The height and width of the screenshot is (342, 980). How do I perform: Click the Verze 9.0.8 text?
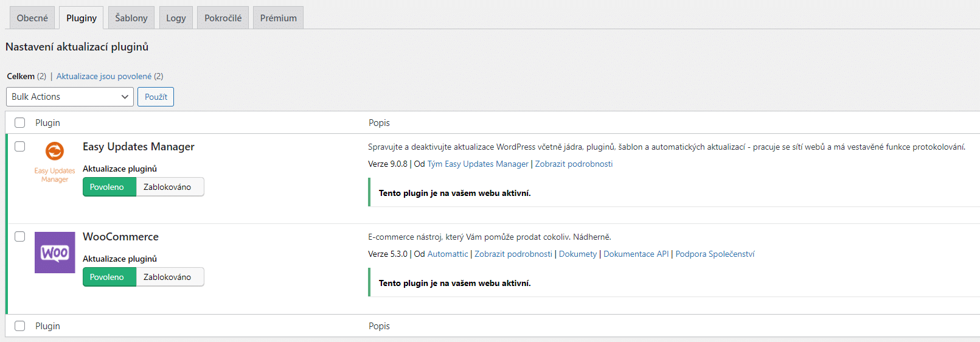tap(387, 164)
